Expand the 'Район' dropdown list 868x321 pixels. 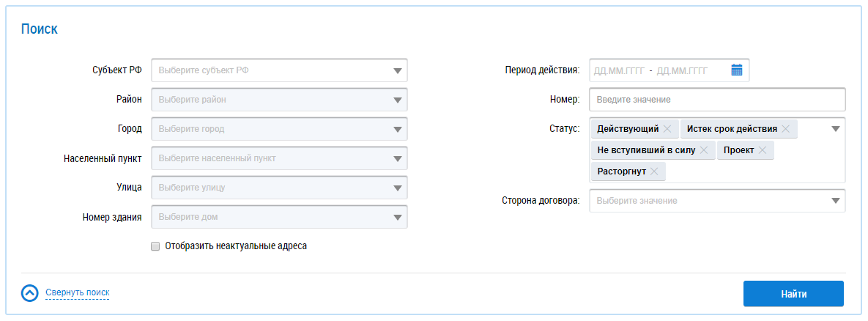[279, 100]
